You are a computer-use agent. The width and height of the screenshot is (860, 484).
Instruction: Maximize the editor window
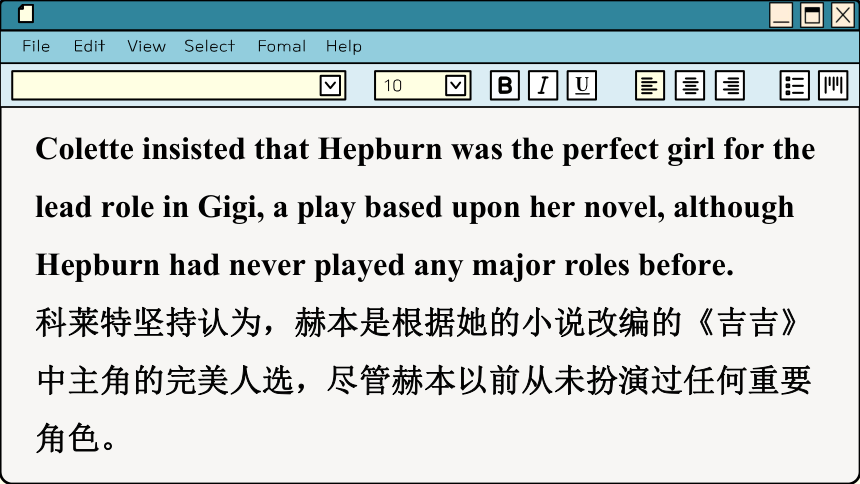812,15
